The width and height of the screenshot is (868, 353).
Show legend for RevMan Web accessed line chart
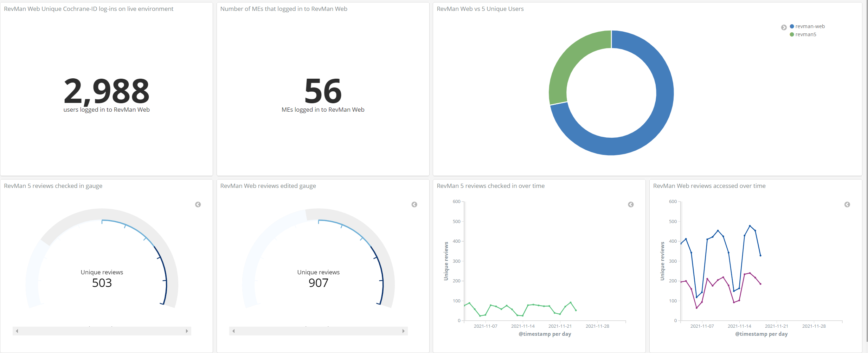pos(847,204)
